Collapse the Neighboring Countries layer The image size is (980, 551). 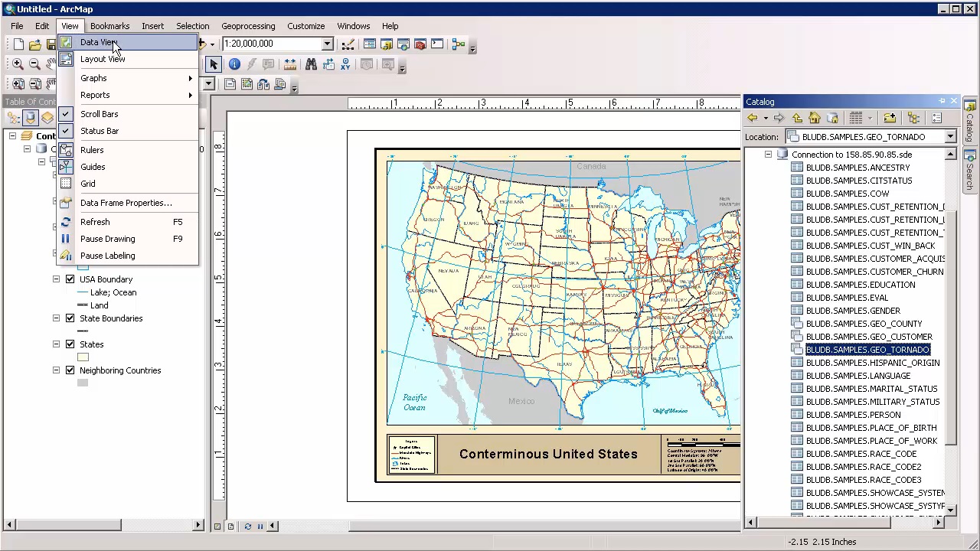56,370
